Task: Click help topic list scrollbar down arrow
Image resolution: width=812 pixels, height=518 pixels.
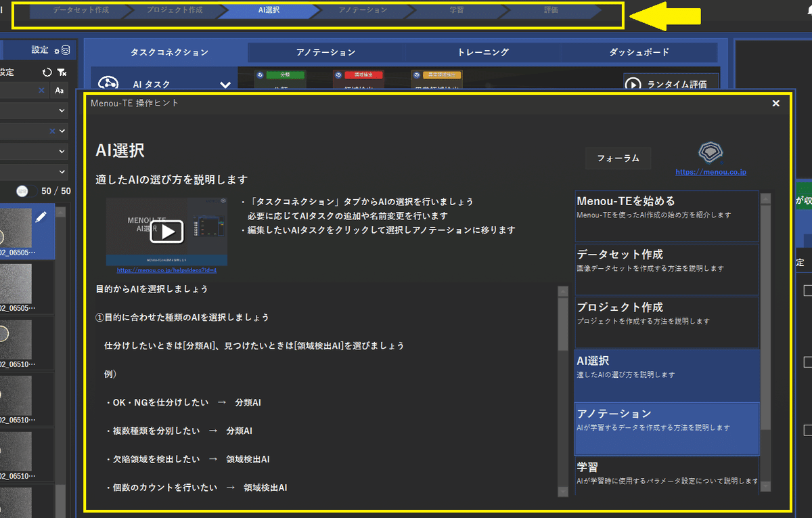Action: tap(765, 486)
